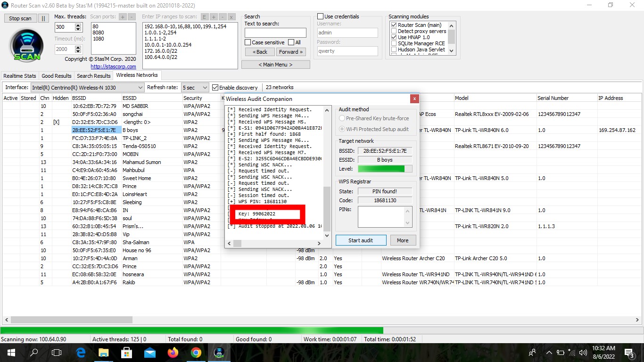Image resolution: width=644 pixels, height=362 pixels.
Task: Click the Router Scan logo image
Action: tap(27, 46)
